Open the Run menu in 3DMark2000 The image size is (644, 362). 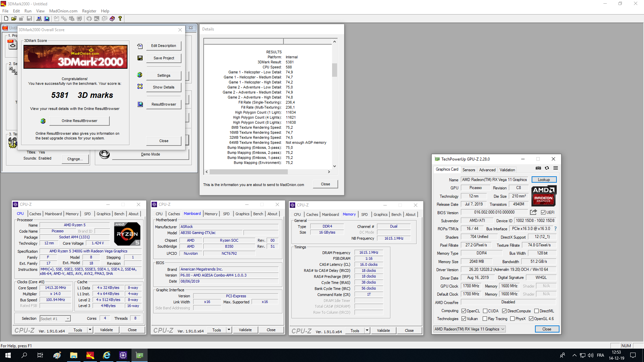coord(28,11)
